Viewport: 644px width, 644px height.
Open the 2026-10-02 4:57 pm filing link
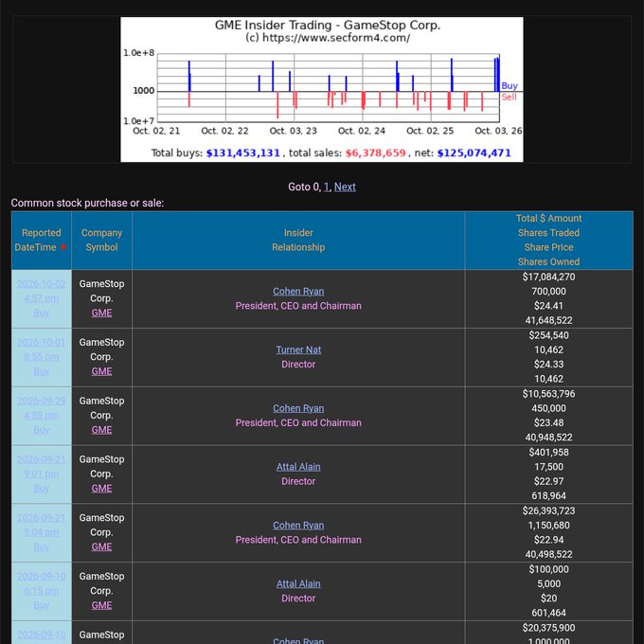(x=41, y=298)
